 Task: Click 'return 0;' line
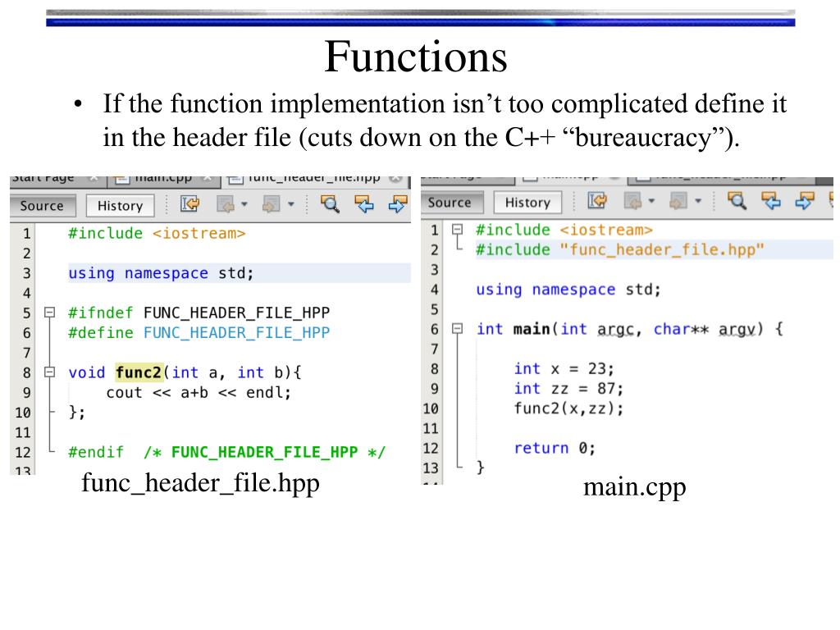coord(555,448)
